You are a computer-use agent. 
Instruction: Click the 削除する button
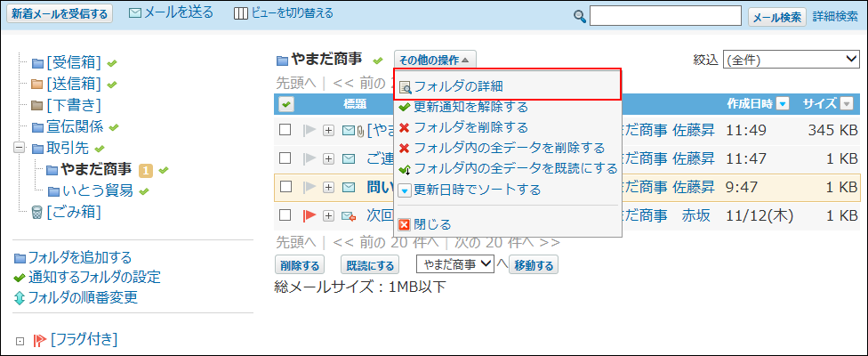click(300, 265)
